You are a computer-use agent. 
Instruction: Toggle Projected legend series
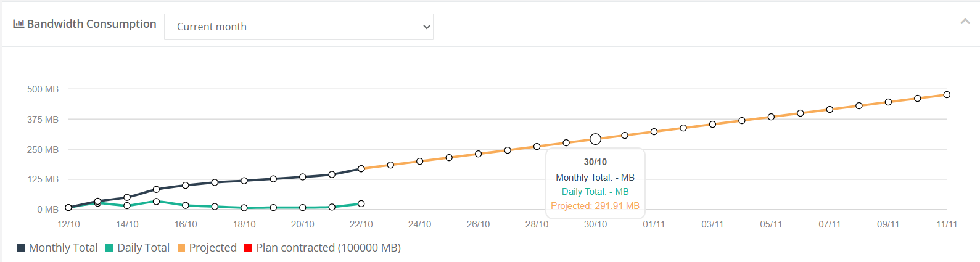[x=213, y=248]
